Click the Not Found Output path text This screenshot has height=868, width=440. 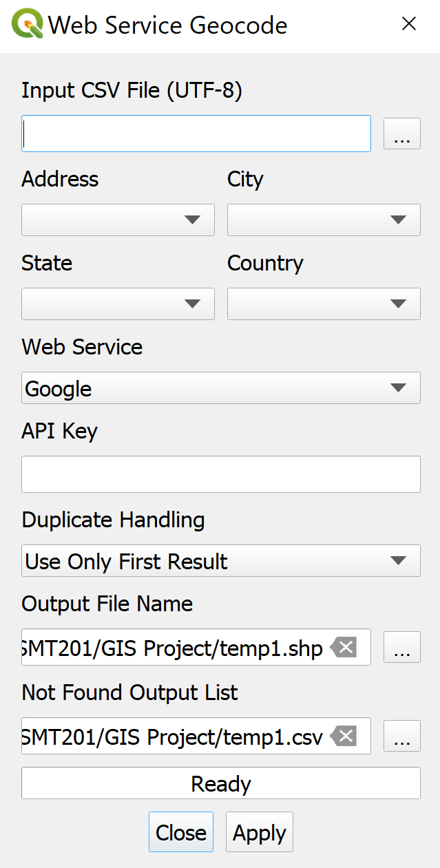pos(172,737)
